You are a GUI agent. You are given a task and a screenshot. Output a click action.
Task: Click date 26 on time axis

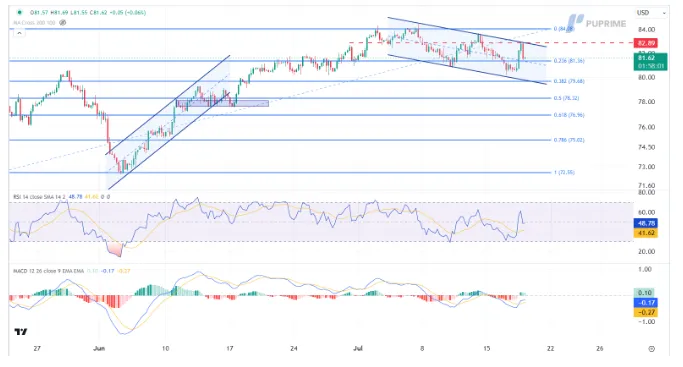(x=599, y=348)
